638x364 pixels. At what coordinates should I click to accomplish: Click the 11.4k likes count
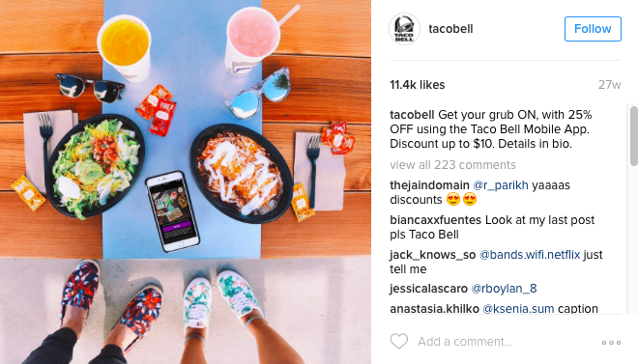click(x=418, y=85)
